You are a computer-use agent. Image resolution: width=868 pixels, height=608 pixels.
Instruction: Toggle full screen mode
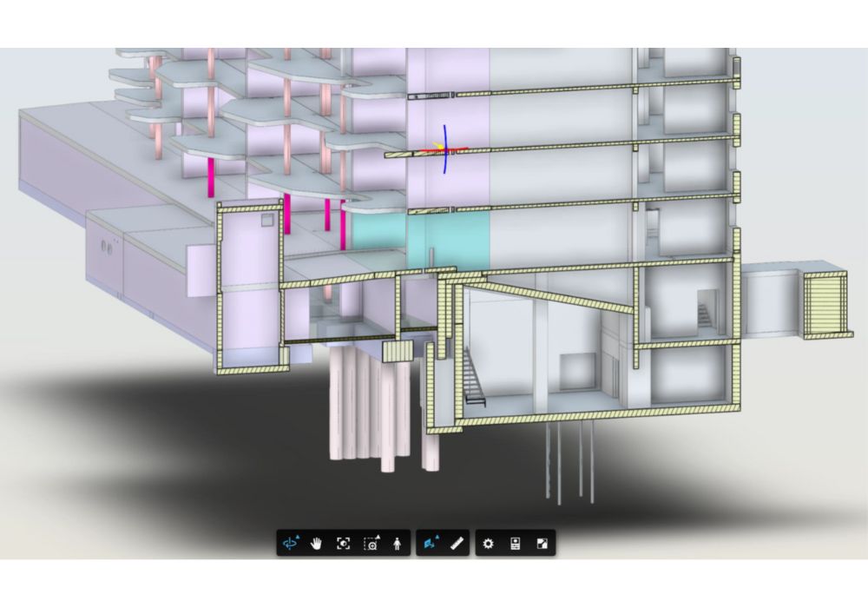(542, 544)
